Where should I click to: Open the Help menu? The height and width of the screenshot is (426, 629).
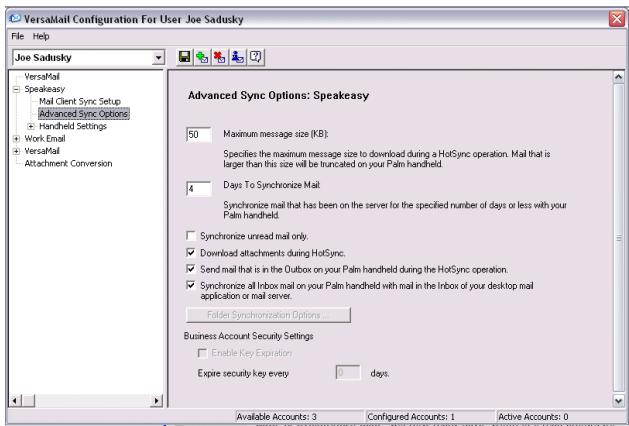tap(41, 36)
